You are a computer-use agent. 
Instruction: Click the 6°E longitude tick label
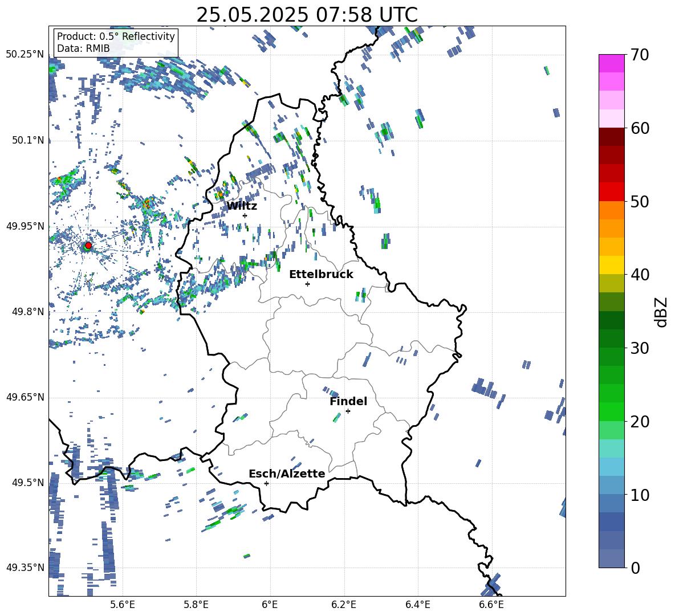point(270,605)
